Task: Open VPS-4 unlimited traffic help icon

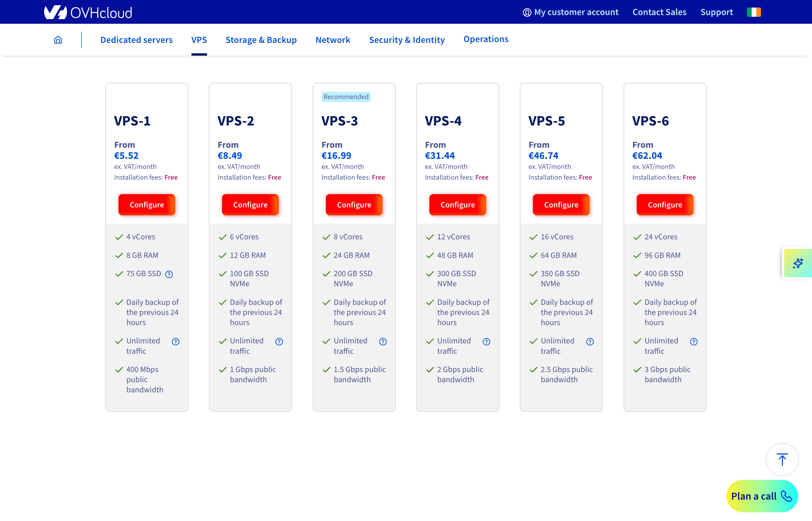Action: (x=487, y=342)
